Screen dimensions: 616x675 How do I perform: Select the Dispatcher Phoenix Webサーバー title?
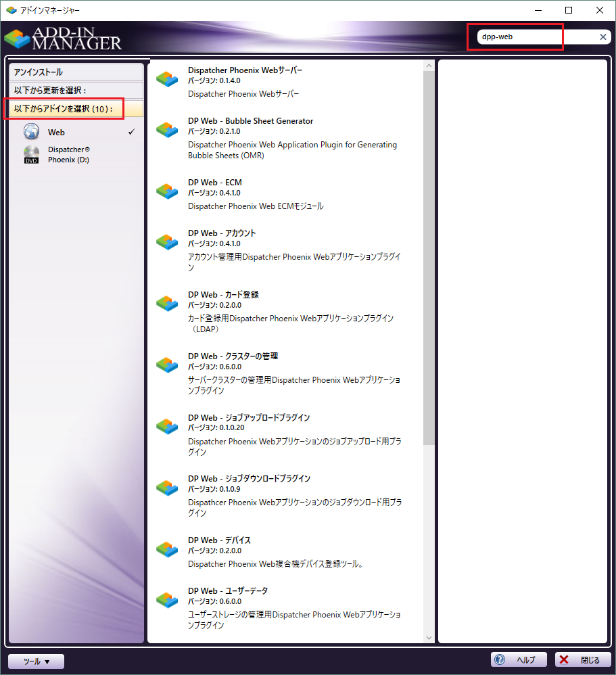[245, 70]
